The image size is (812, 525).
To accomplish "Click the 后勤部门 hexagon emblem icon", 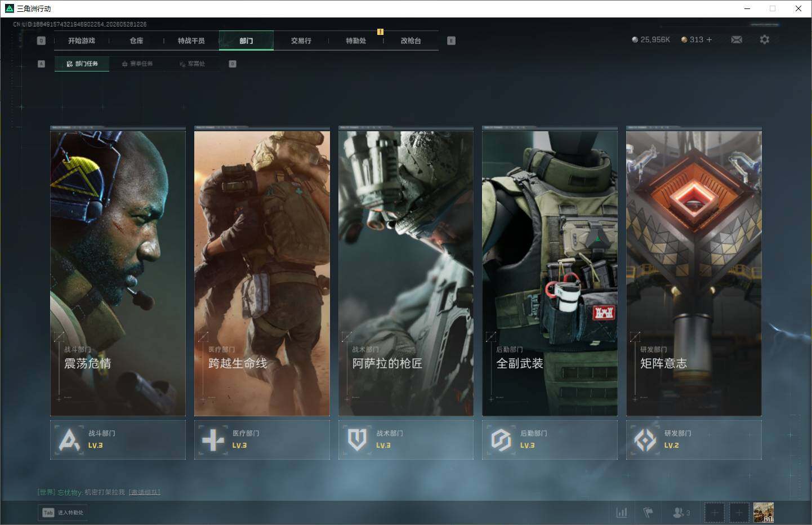I will (501, 439).
